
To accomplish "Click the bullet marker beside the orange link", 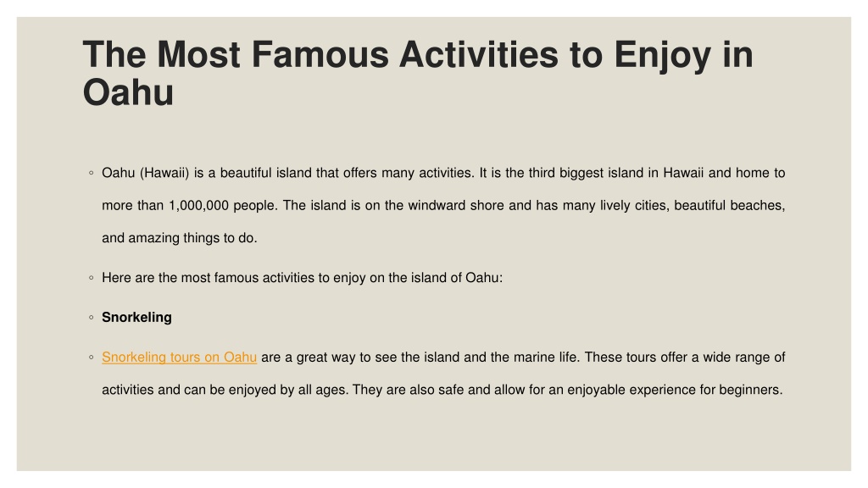I will [x=92, y=358].
